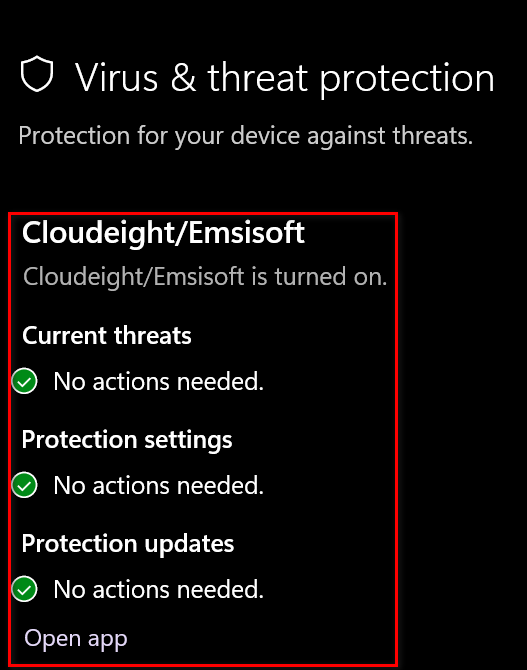Viewport: 527px width, 670px height.
Task: Click the word protection in the page title
Action: pyautogui.click(x=407, y=79)
